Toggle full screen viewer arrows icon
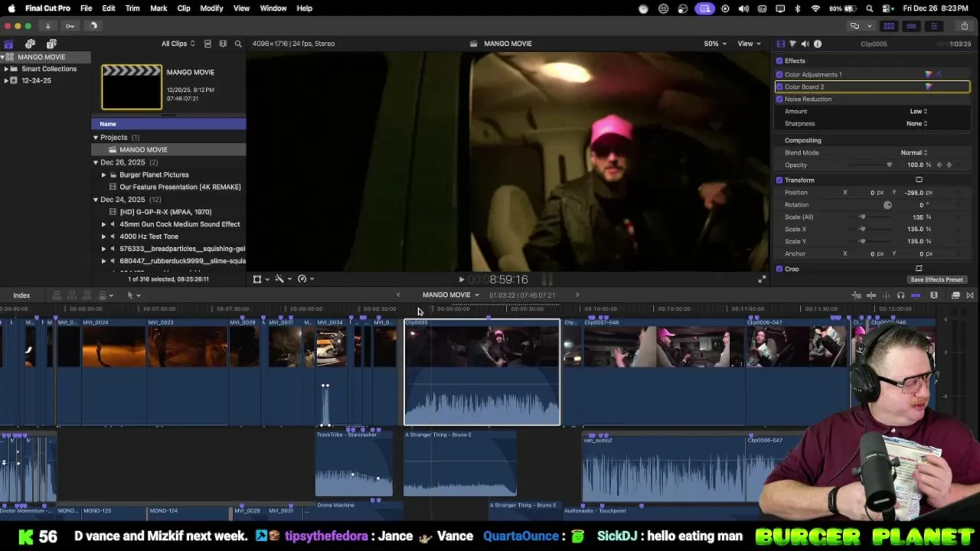The height and width of the screenshot is (551, 980). [761, 279]
